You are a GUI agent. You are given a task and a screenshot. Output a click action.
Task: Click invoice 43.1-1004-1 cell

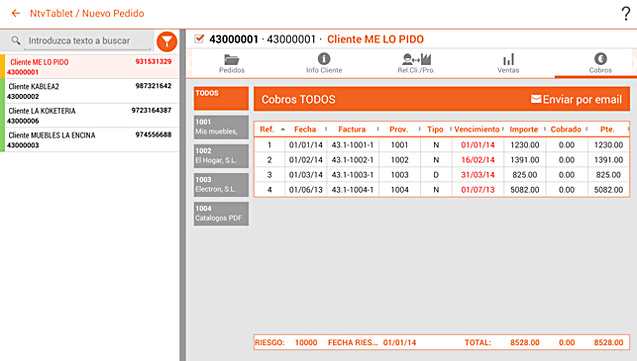[353, 190]
